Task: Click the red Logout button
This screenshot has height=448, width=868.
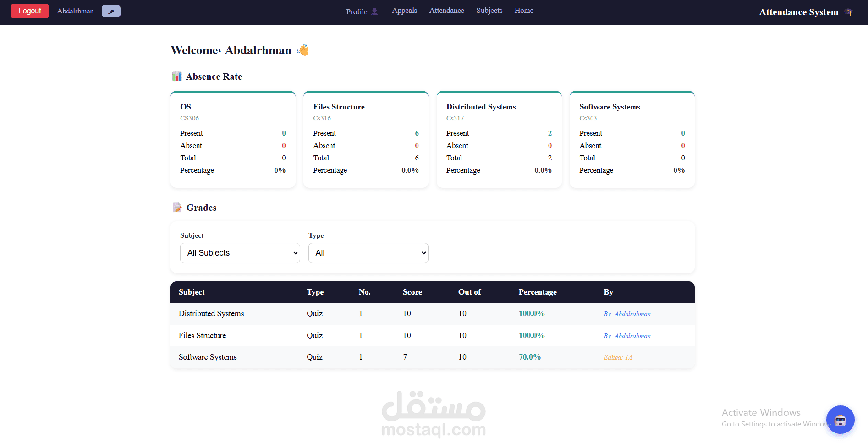Action: (x=30, y=11)
